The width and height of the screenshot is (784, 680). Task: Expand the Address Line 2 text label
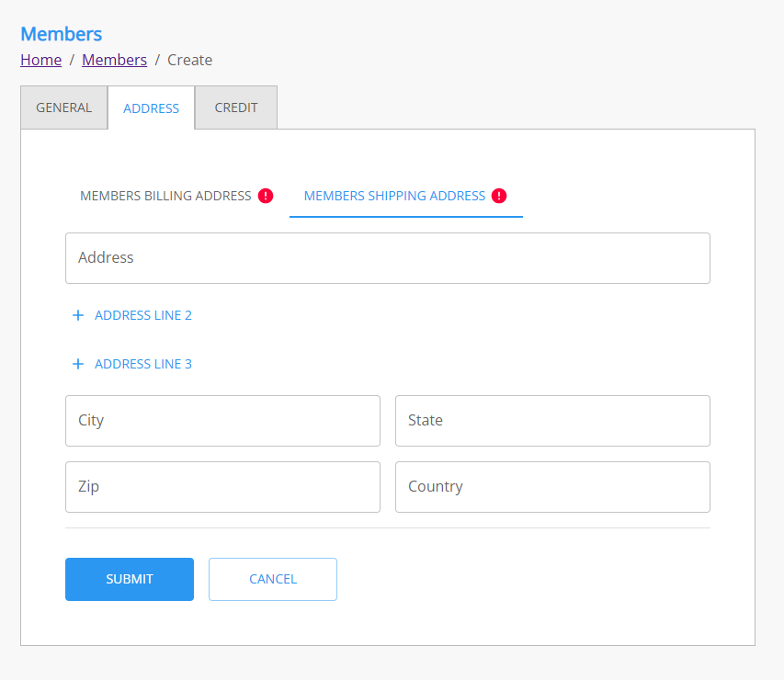(143, 315)
